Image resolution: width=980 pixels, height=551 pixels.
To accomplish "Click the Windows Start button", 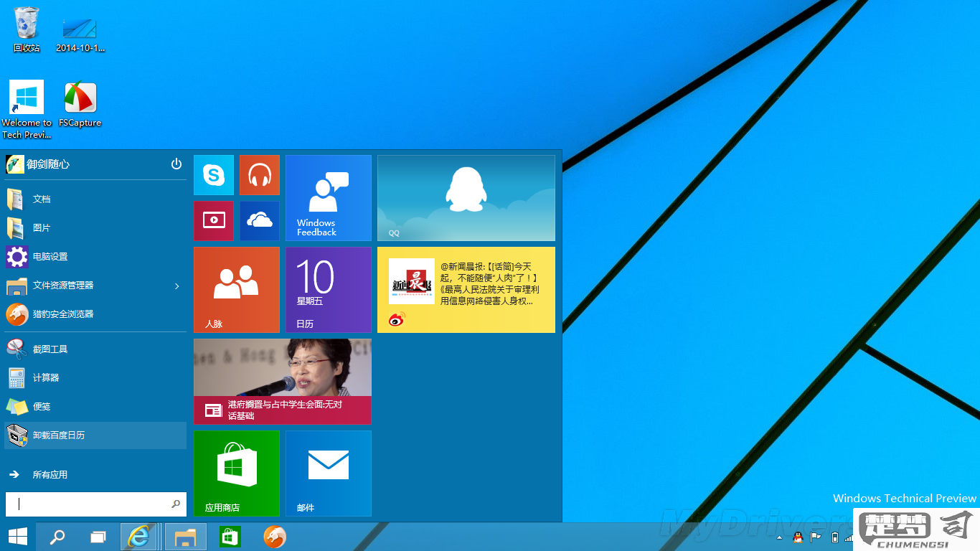I will (x=18, y=537).
